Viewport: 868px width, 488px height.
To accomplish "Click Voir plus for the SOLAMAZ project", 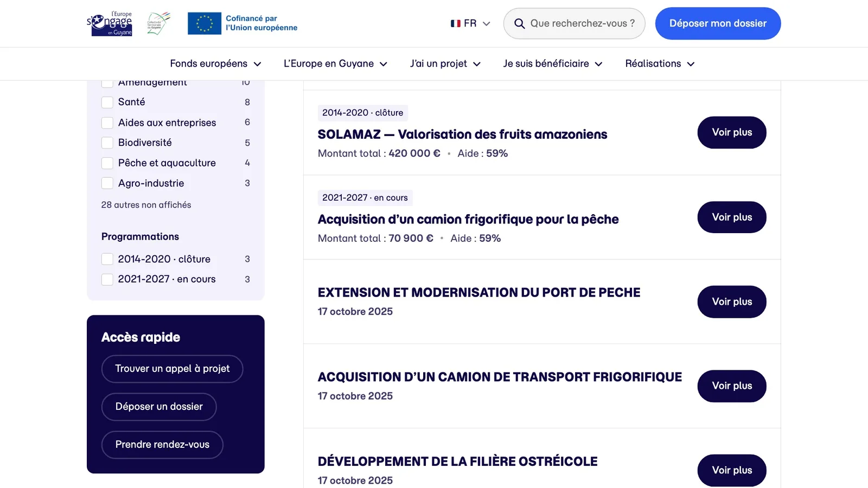I will click(732, 132).
